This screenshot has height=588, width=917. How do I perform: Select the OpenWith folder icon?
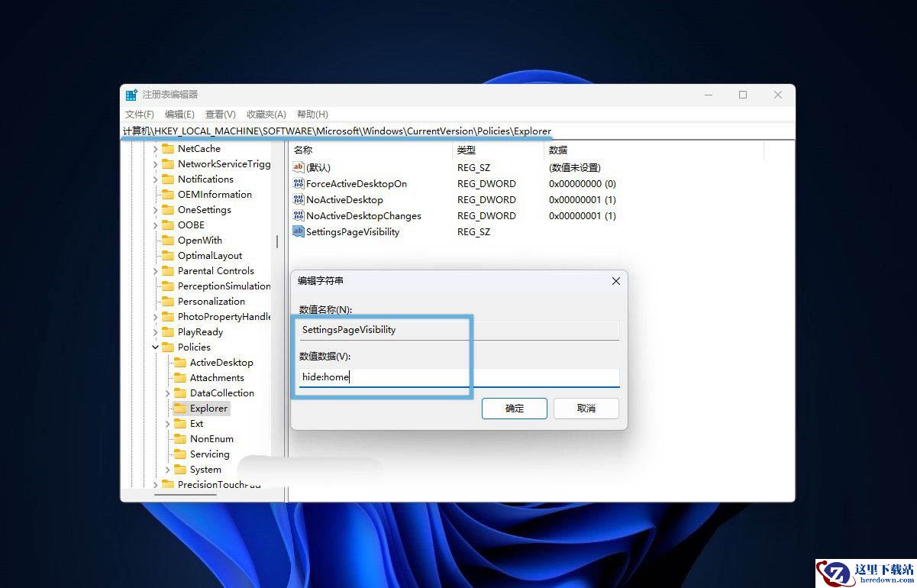click(168, 241)
